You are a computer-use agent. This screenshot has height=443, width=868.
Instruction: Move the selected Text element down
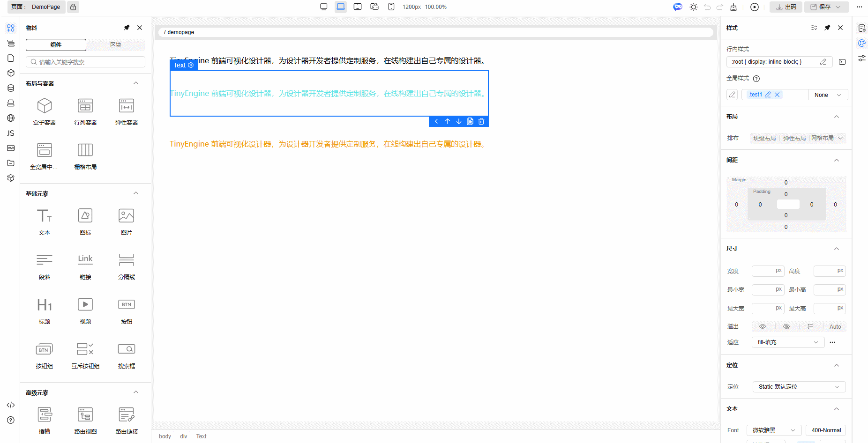tap(459, 121)
